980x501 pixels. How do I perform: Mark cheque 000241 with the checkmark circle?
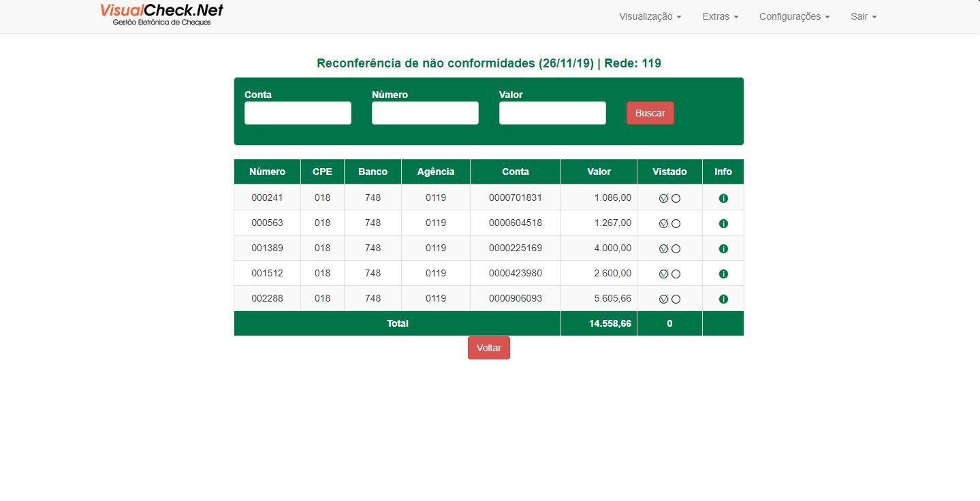(663, 198)
